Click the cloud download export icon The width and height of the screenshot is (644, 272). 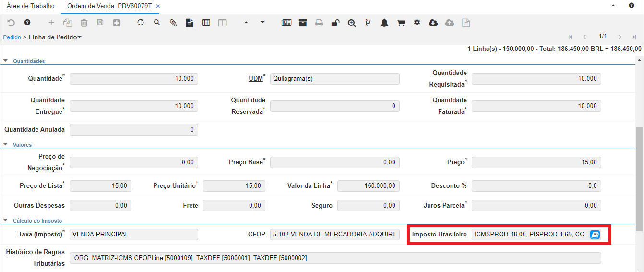coord(433,23)
